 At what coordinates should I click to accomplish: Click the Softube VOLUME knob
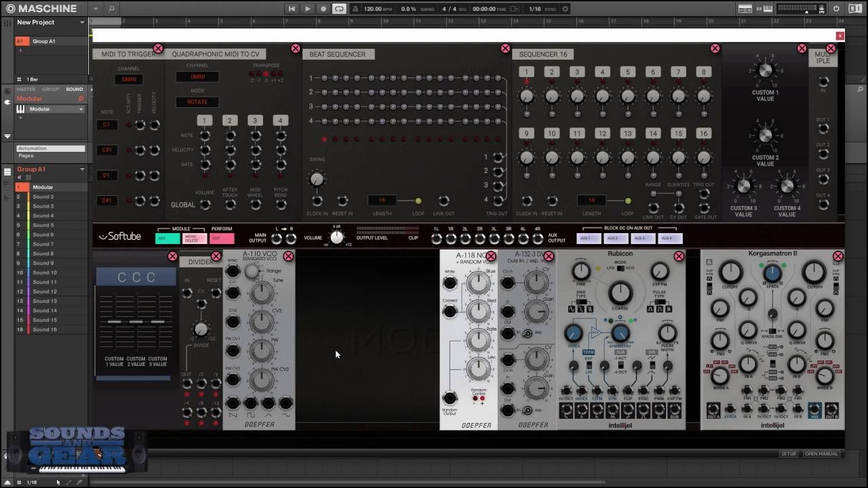pos(337,238)
